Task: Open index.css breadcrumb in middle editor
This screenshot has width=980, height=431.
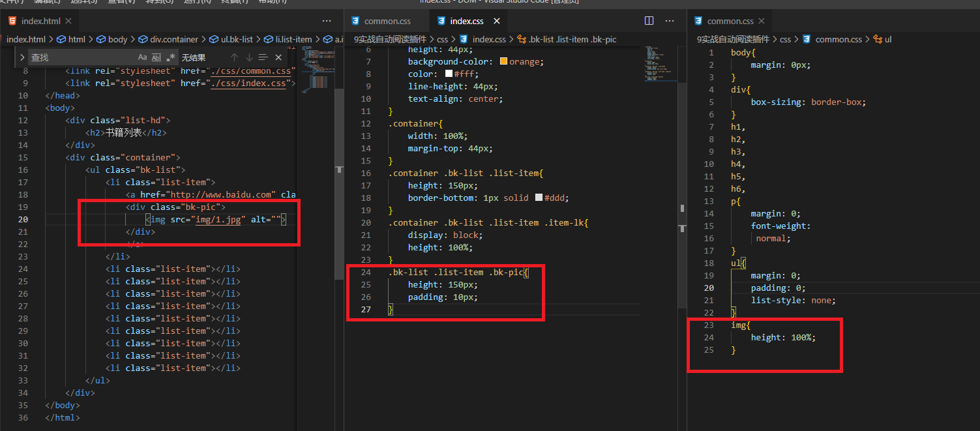Action: tap(483, 39)
